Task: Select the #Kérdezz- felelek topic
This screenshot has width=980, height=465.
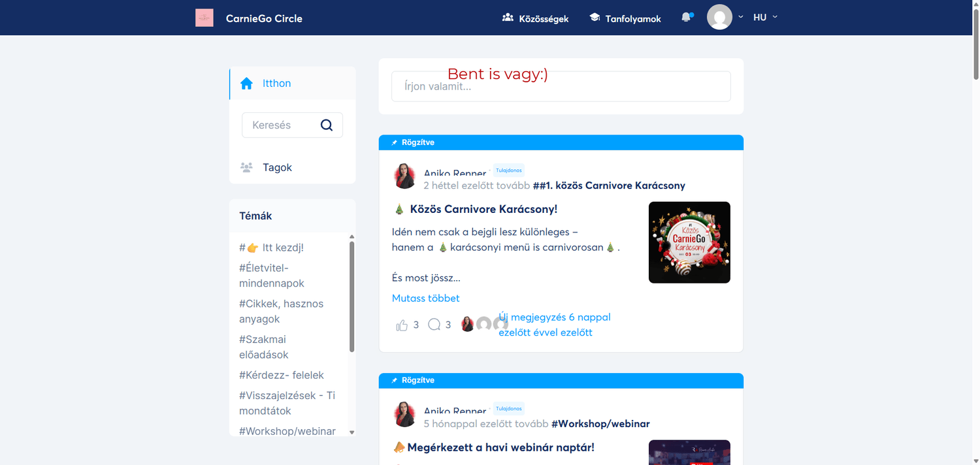Action: (282, 376)
